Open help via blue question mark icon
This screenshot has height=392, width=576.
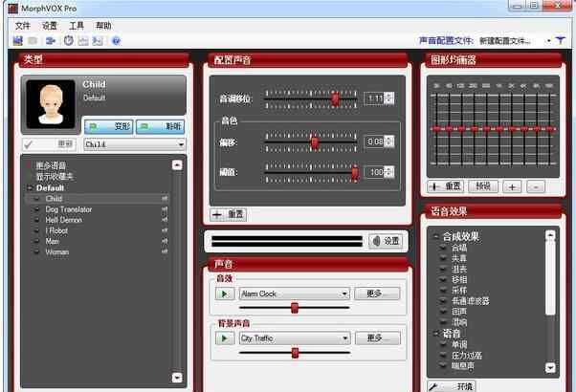[116, 41]
